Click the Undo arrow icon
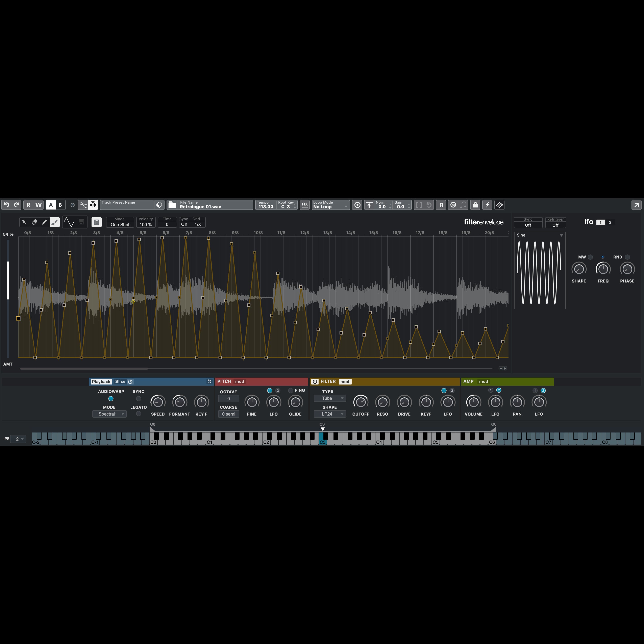This screenshot has height=644, width=644. coord(6,205)
